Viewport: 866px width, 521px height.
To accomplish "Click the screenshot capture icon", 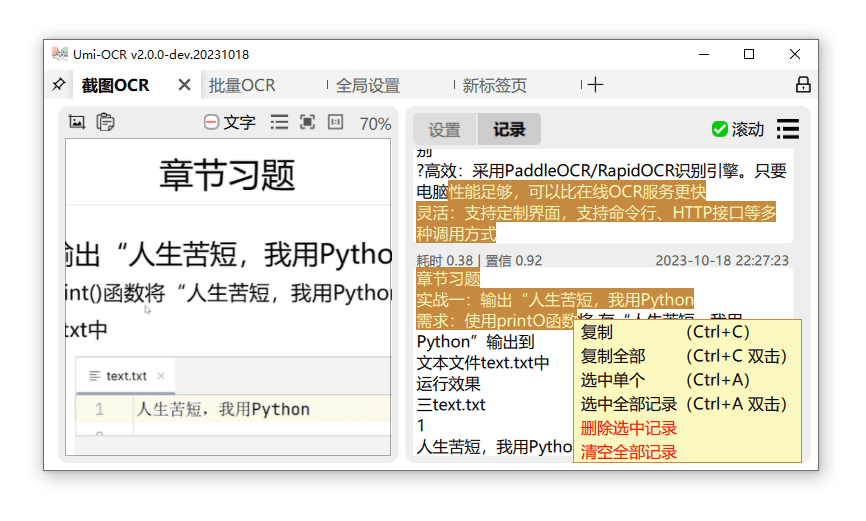I will pos(77,122).
